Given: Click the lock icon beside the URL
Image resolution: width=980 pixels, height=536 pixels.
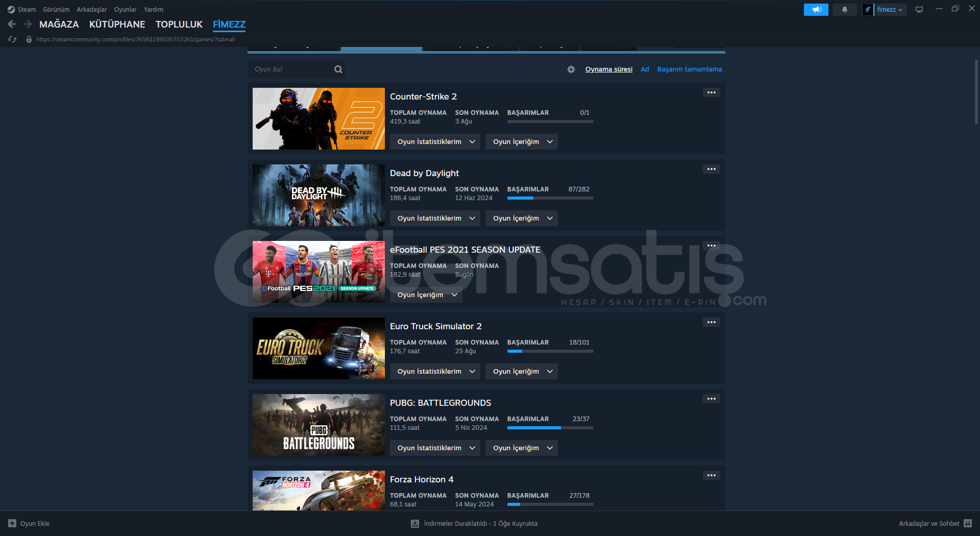Looking at the screenshot, I should tap(29, 39).
